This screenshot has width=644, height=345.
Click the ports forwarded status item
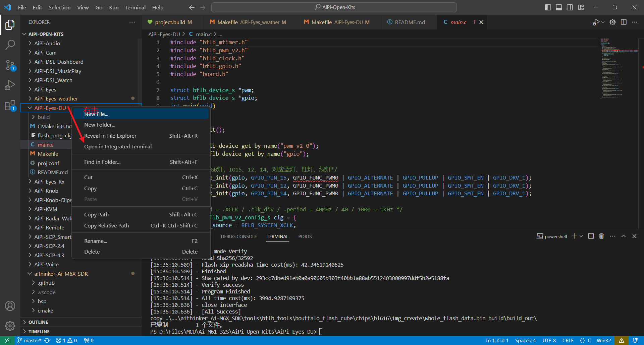[x=89, y=340]
